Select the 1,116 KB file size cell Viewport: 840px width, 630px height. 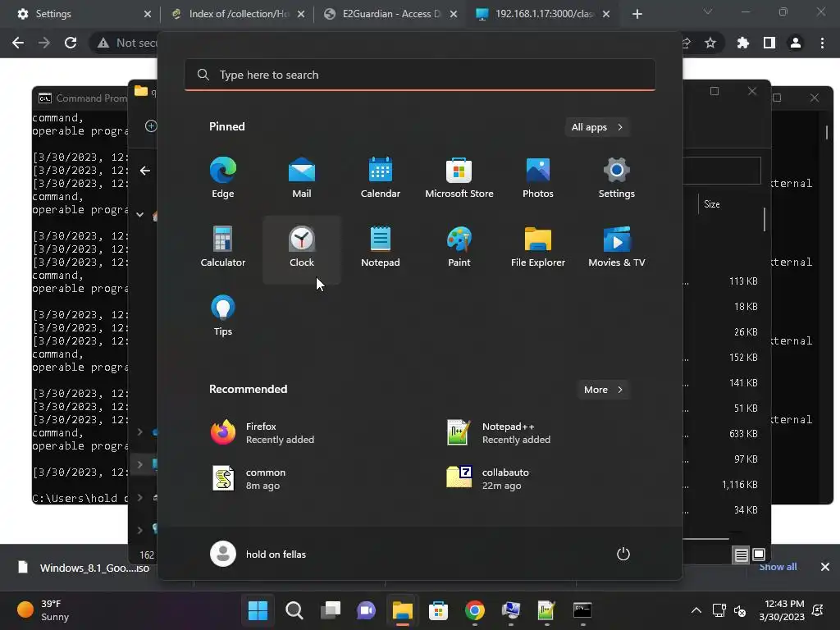tap(740, 484)
